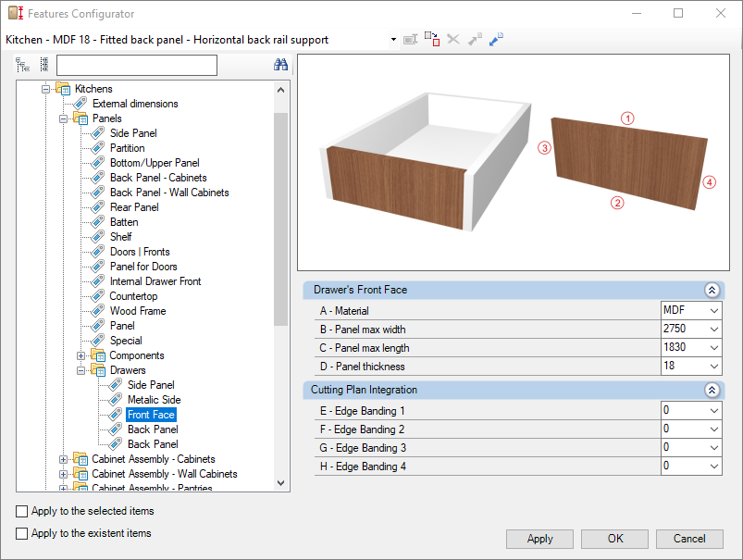Click the gray X delete toolbar icon
Image resolution: width=743 pixels, height=560 pixels.
point(453,40)
